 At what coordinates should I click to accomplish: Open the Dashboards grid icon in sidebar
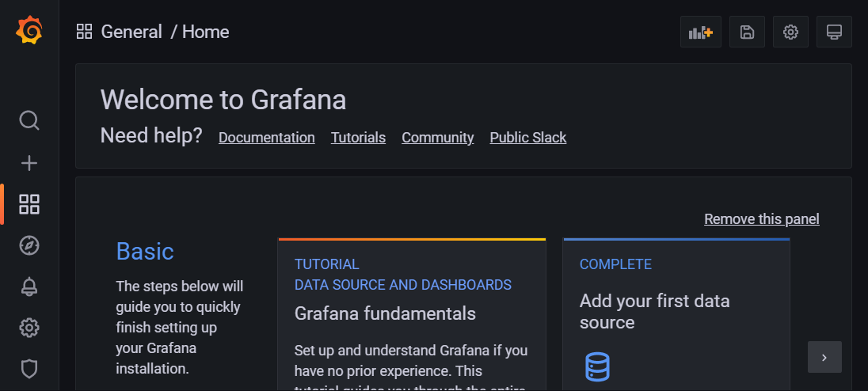point(29,204)
